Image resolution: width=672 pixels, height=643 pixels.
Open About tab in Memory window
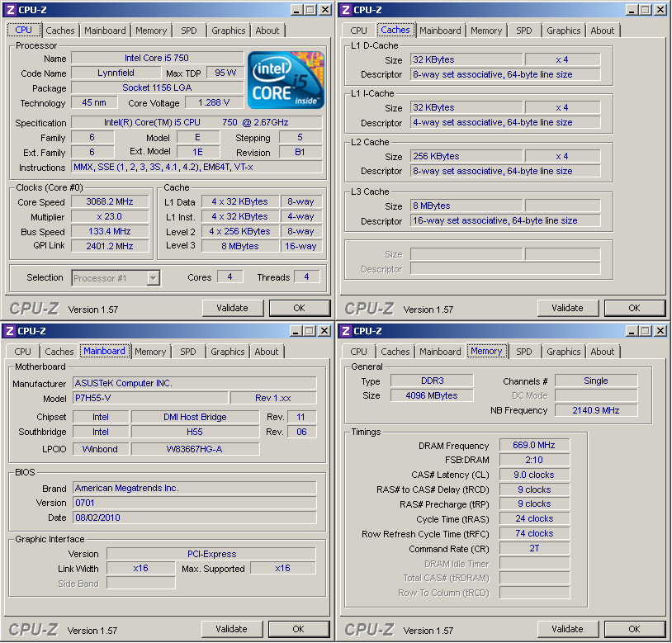[602, 352]
